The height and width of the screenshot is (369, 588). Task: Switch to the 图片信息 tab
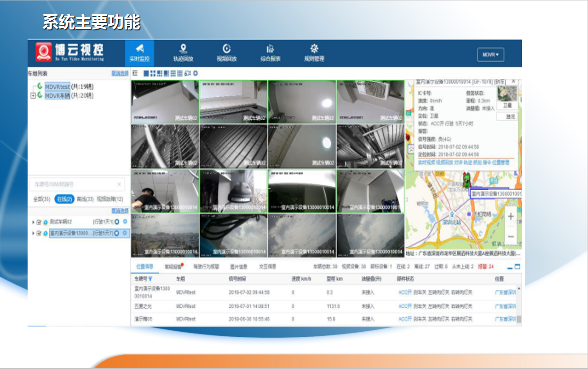click(x=239, y=267)
